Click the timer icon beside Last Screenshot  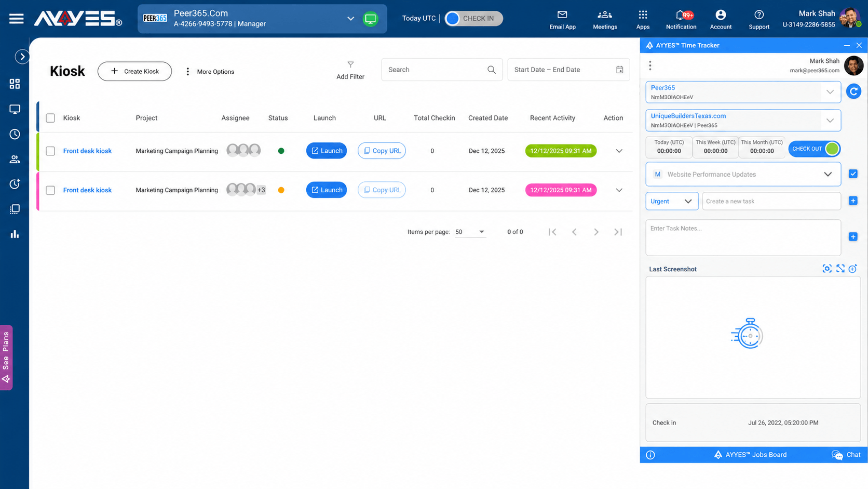[852, 269]
